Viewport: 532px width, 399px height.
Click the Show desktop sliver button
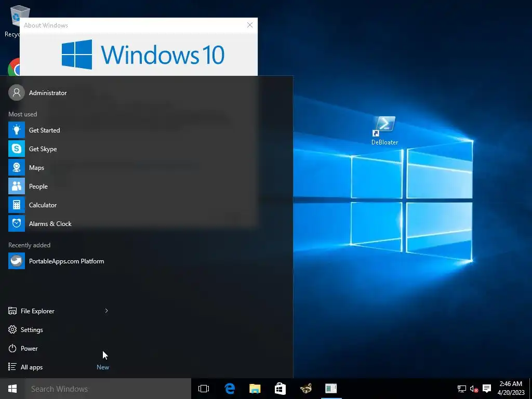click(530, 389)
